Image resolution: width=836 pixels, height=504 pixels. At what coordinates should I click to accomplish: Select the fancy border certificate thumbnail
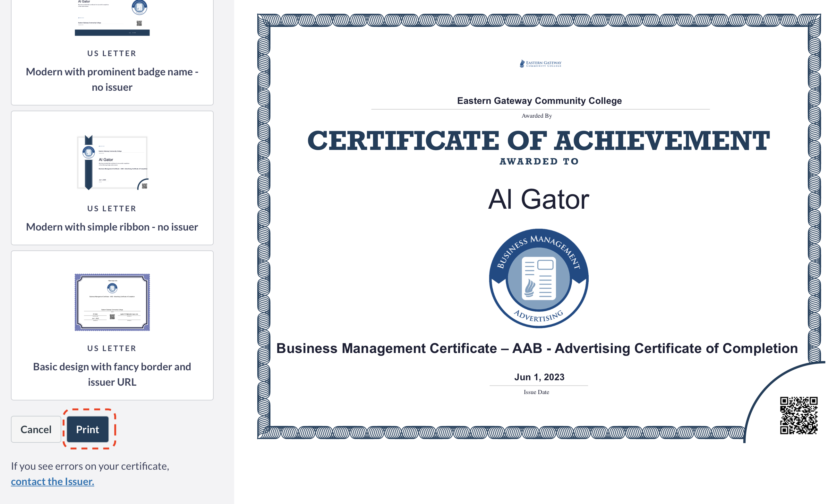click(x=112, y=302)
